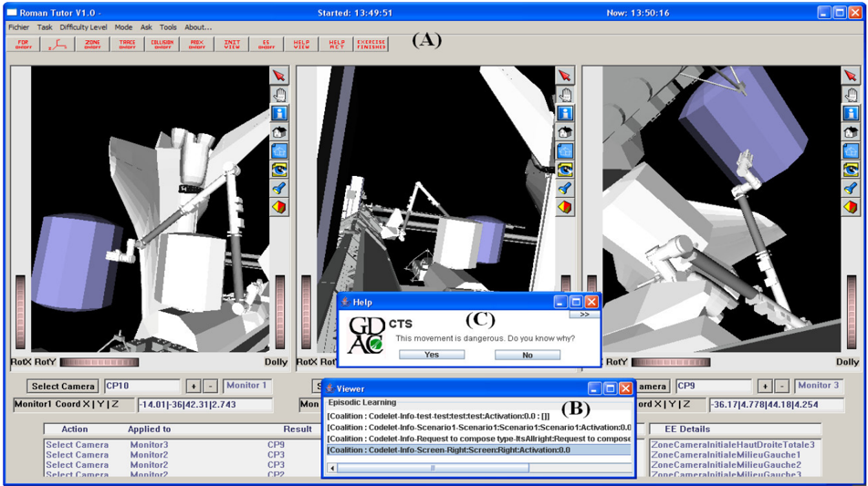Click the colored cube icon in Monitor 3

click(x=851, y=207)
